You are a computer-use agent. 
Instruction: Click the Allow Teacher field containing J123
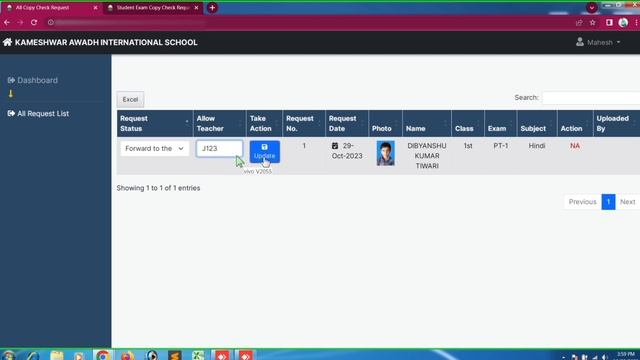219,149
